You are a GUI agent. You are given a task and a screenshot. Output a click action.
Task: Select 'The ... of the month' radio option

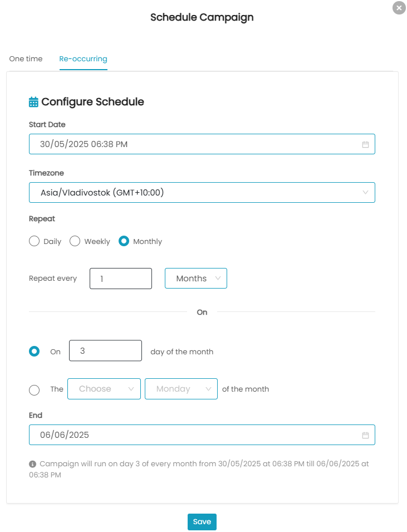(35, 390)
